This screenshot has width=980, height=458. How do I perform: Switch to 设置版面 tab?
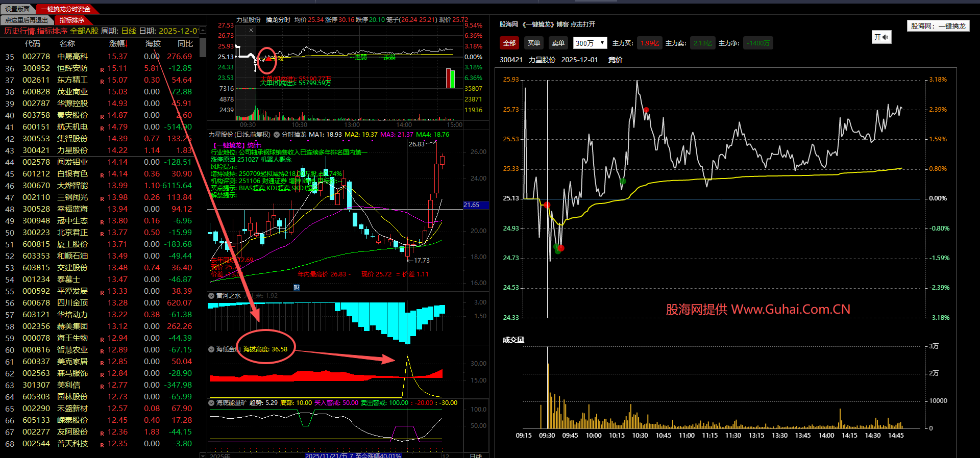[17, 9]
